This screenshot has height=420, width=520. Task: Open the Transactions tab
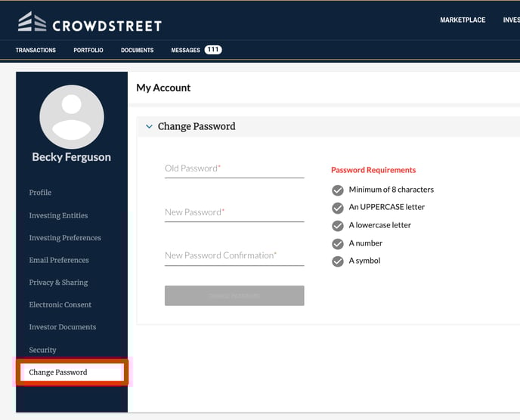tap(36, 50)
